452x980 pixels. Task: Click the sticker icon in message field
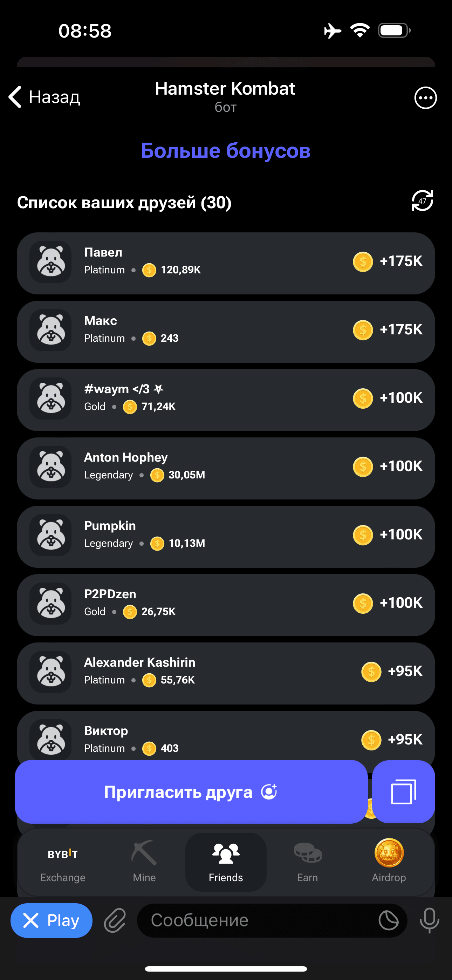(389, 921)
